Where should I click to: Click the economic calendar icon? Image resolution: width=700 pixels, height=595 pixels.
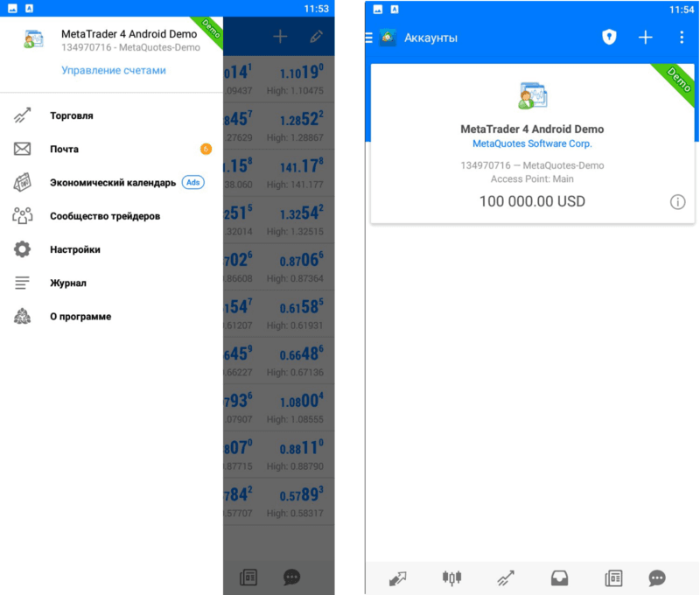22,182
